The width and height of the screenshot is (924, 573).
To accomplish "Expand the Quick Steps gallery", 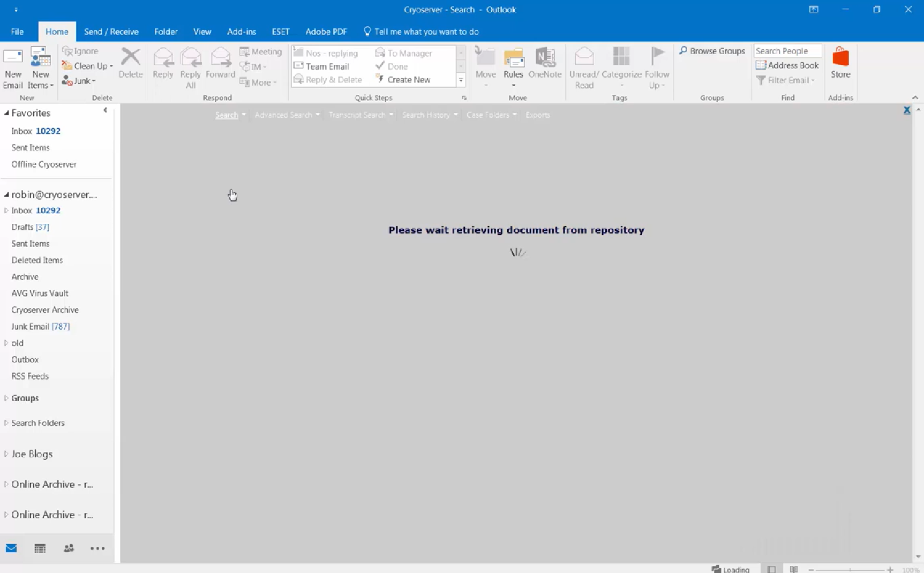I will [x=461, y=80].
